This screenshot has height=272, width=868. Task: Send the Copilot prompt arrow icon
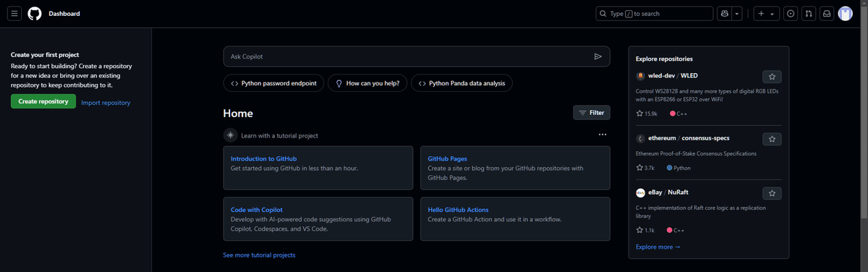coord(598,56)
